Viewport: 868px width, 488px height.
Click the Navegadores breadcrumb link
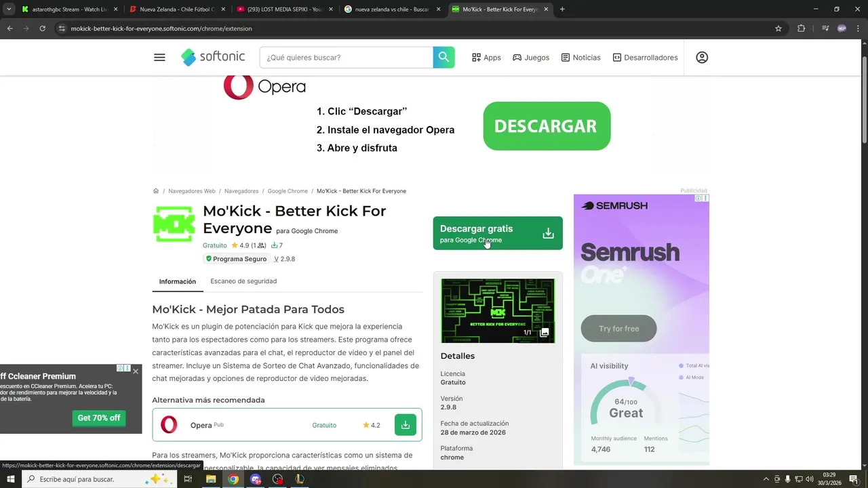241,191
